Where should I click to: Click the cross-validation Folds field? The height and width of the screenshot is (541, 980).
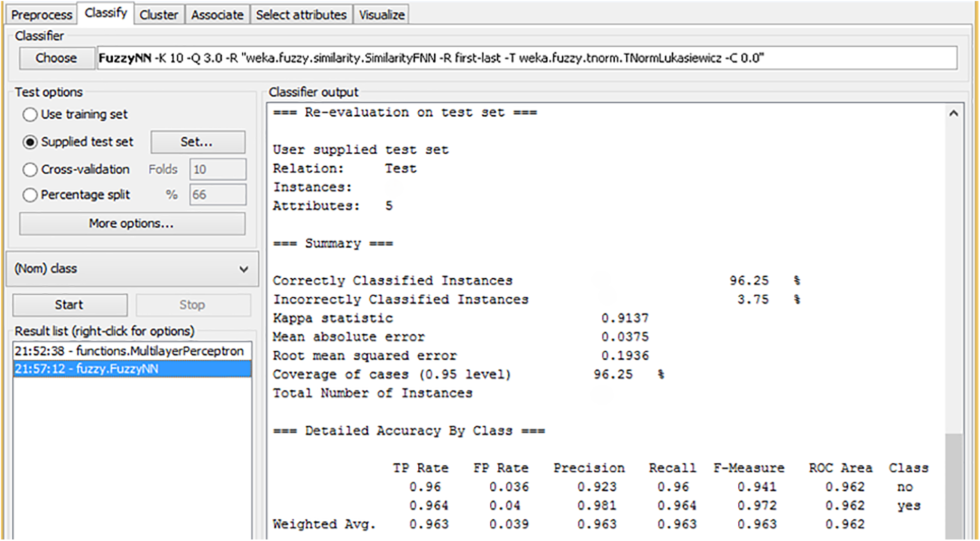pos(218,169)
